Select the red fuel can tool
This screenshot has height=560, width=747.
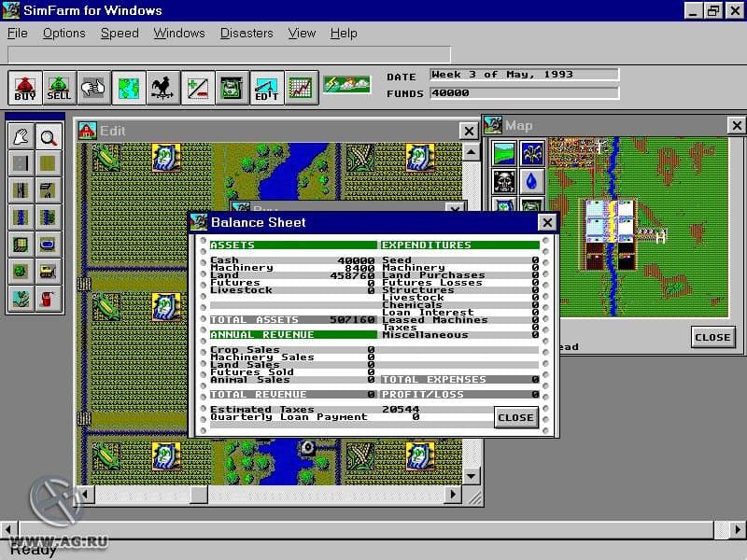pos(49,299)
